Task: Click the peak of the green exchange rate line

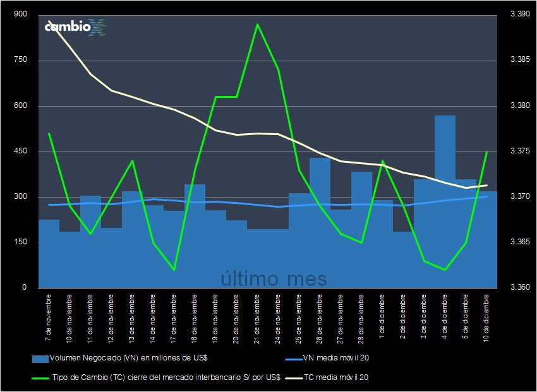Action: pos(258,25)
